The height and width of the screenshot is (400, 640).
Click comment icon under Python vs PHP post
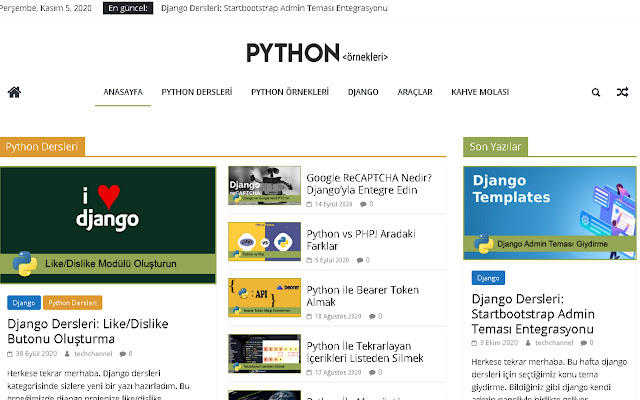pyautogui.click(x=360, y=260)
